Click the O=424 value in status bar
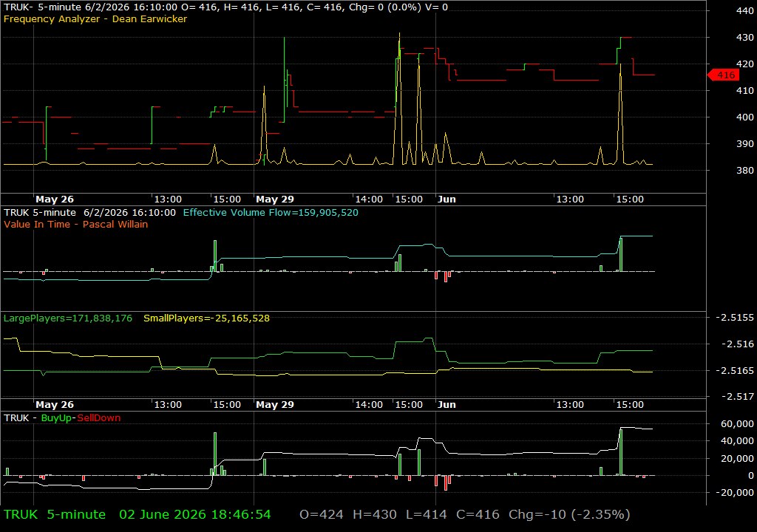 pyautogui.click(x=322, y=514)
